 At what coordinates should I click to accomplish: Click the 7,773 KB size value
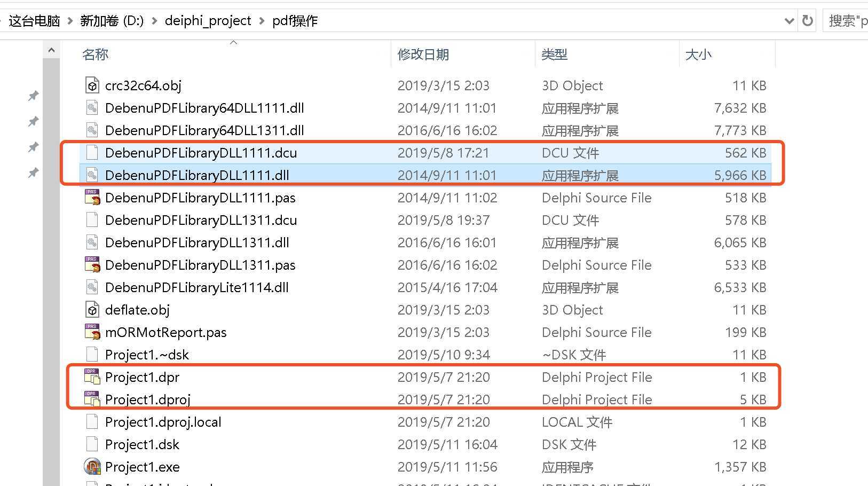coord(740,130)
